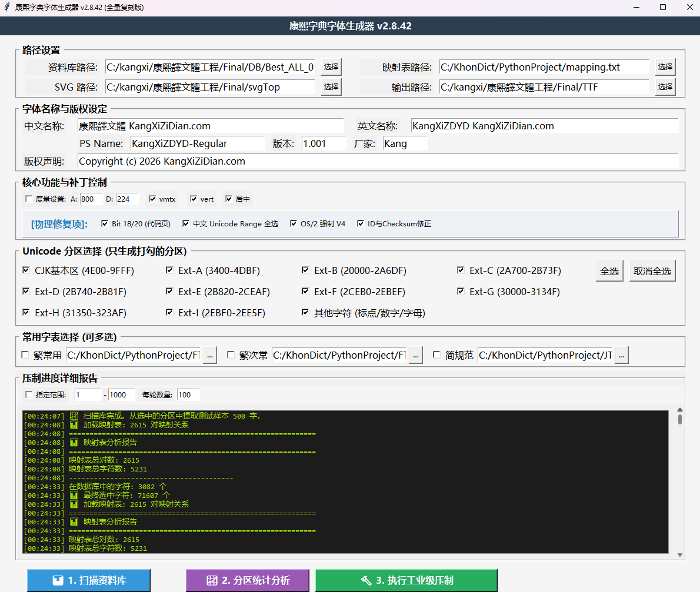Viewport: 700px width, 592px height.
Task: Click the 每轮数量 input field
Action: pos(188,394)
